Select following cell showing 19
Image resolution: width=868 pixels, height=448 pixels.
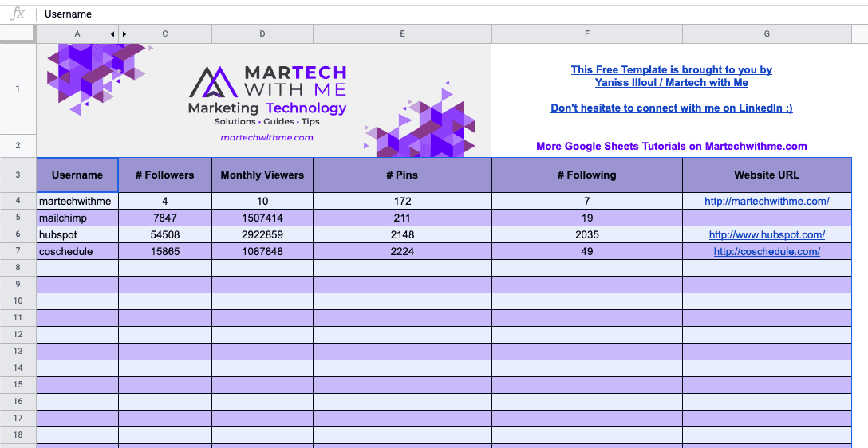pyautogui.click(x=587, y=218)
